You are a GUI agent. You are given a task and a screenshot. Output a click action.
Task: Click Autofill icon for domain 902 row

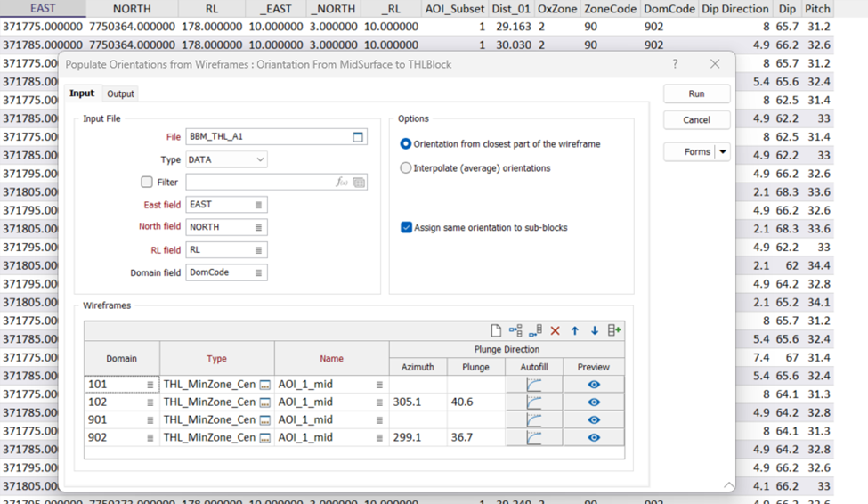click(x=534, y=438)
